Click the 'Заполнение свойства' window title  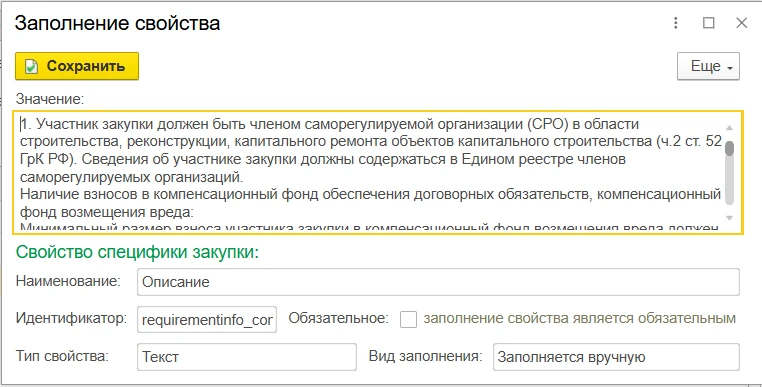[117, 23]
